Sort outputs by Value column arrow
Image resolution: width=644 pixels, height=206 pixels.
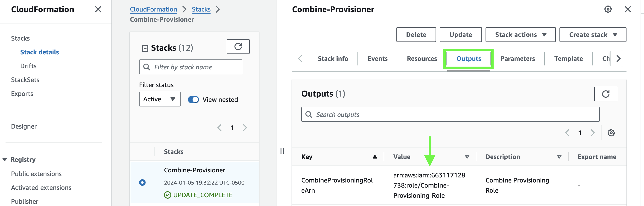click(467, 157)
